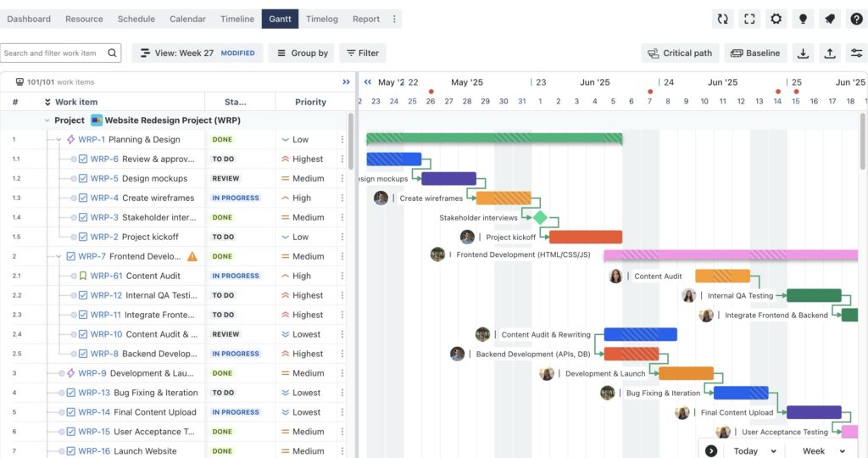Collapse the Project group row

tap(47, 120)
